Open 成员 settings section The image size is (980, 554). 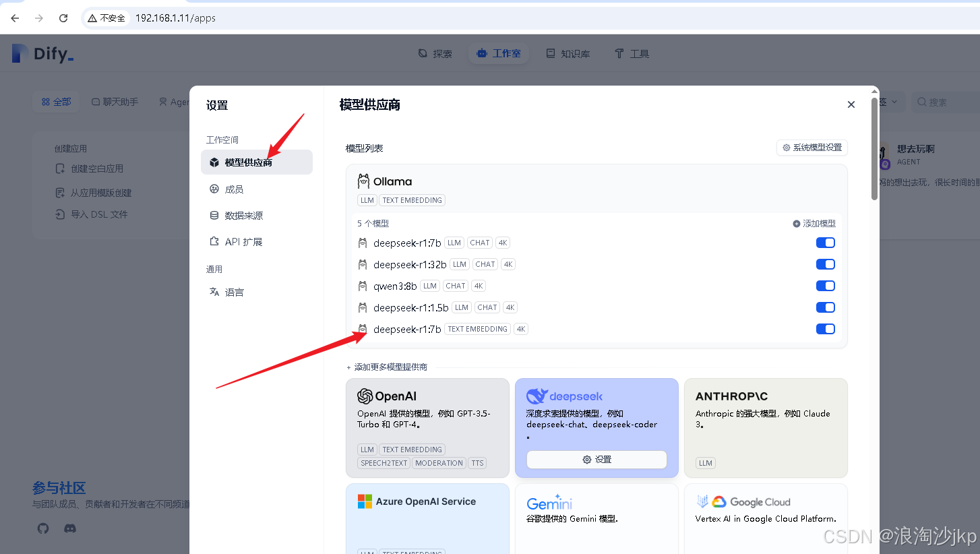click(x=257, y=189)
